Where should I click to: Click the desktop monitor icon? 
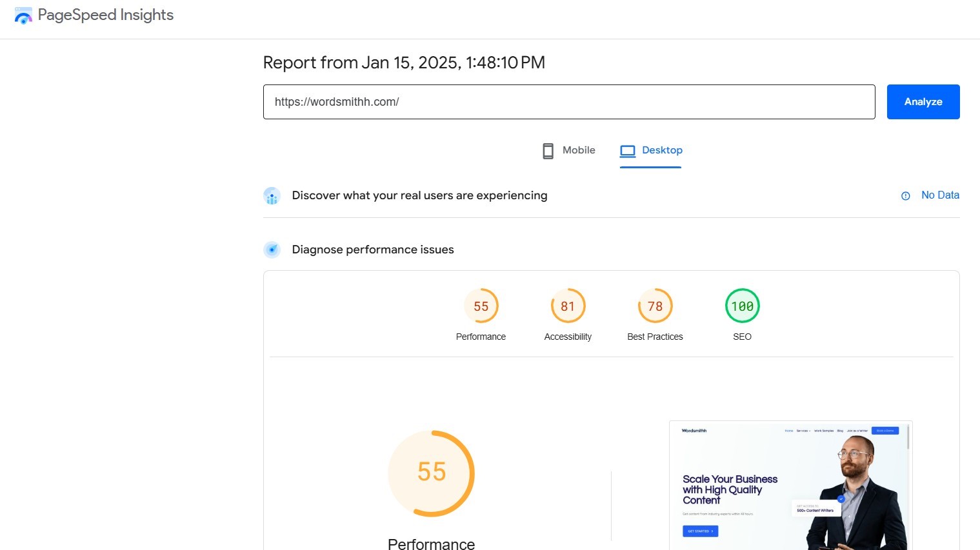[628, 151]
